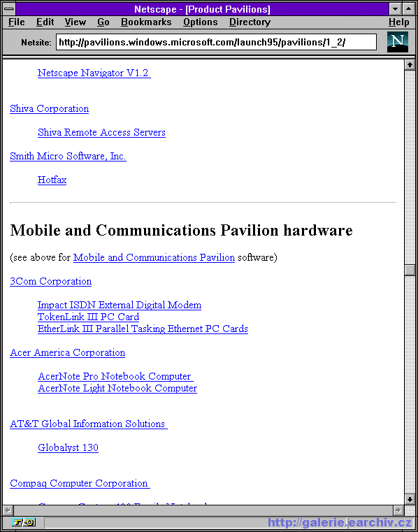Open the AcerNote Light Notebook Computer link
This screenshot has width=418, height=532.
(x=117, y=388)
